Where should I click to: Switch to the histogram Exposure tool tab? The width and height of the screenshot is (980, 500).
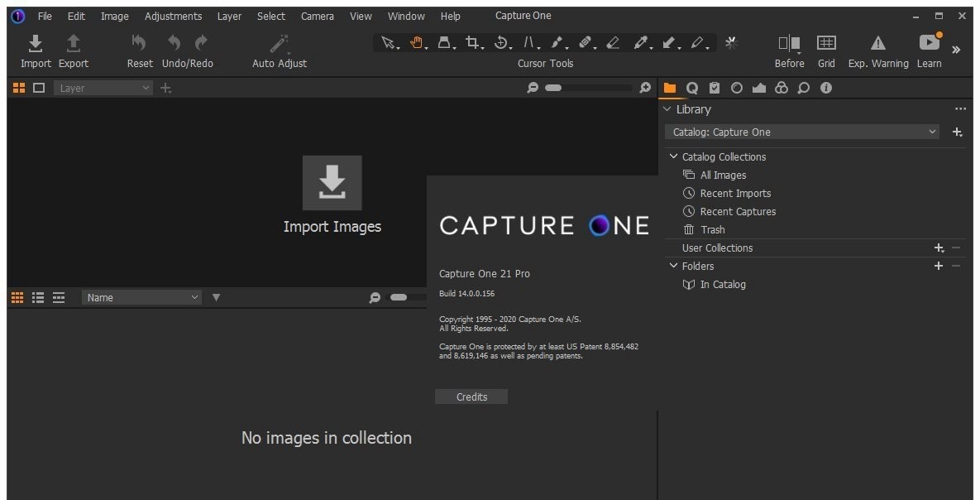[758, 88]
